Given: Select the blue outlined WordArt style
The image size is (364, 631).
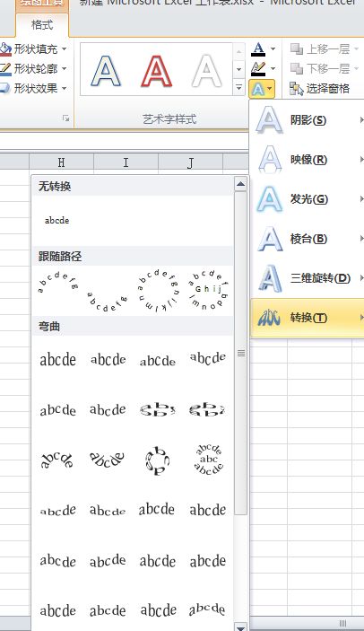Looking at the screenshot, I should coord(106,71).
